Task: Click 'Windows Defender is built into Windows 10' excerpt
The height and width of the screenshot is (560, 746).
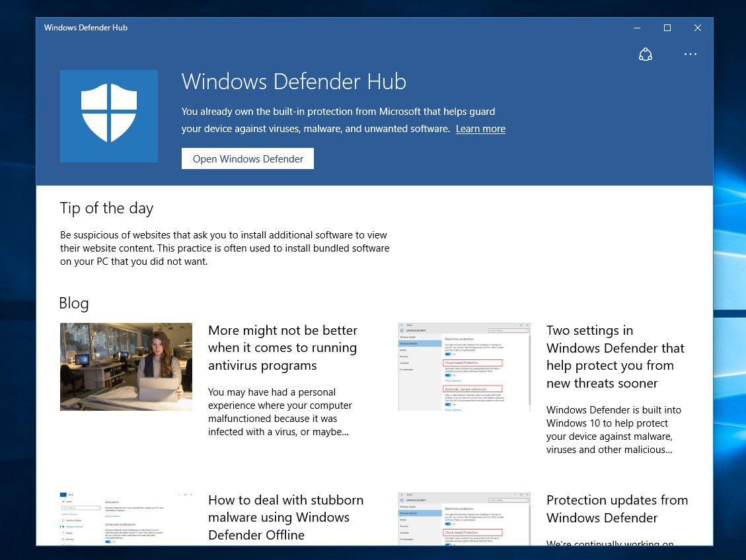Action: (x=614, y=430)
